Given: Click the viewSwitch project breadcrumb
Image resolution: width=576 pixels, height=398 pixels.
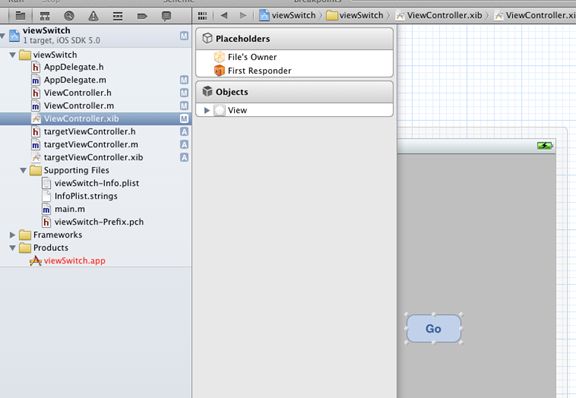Looking at the screenshot, I should pos(287,15).
